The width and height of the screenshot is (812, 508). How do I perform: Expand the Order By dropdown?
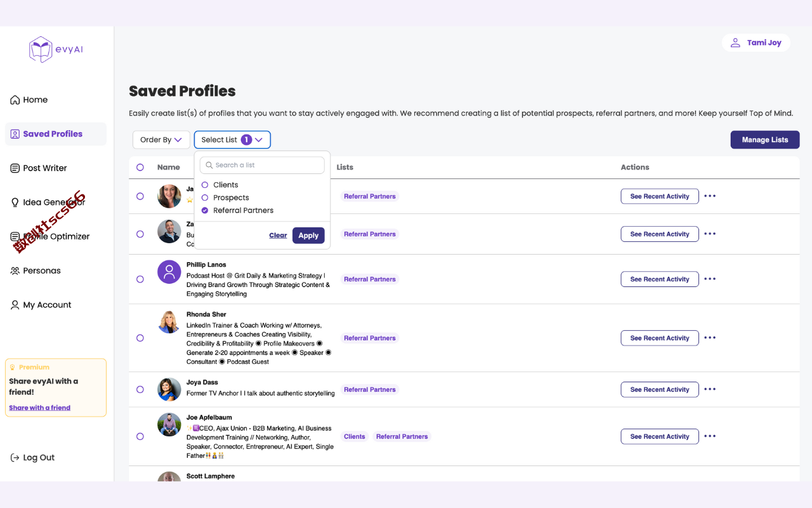click(160, 140)
